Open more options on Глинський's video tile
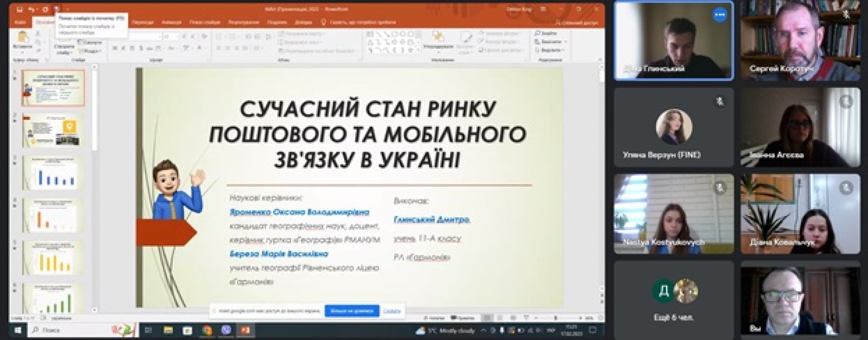868x340 pixels. (x=719, y=15)
